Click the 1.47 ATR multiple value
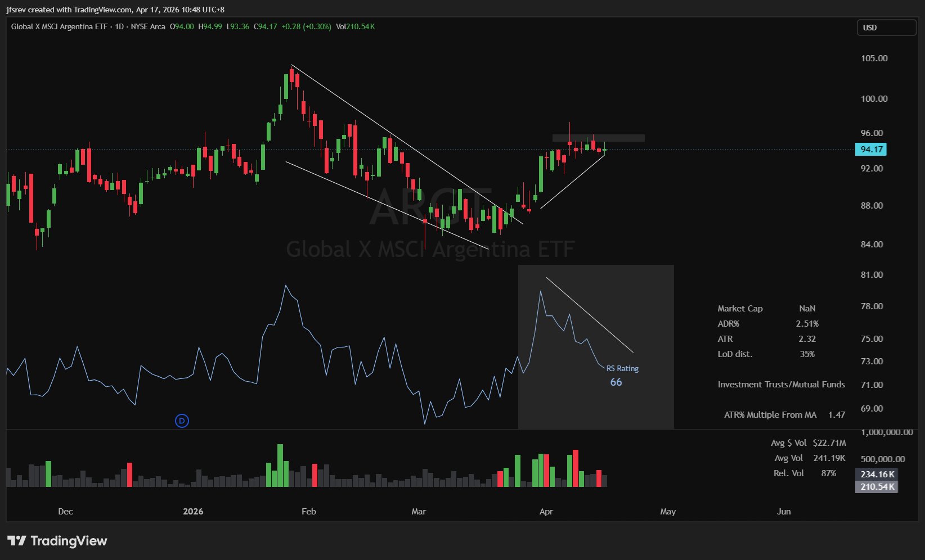 [837, 415]
